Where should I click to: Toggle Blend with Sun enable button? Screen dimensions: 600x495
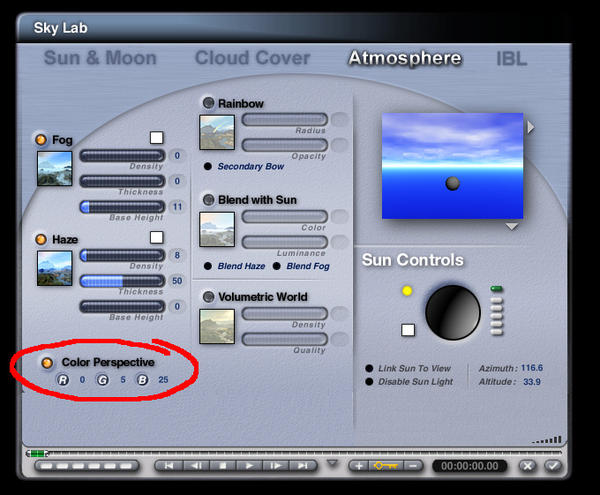pyautogui.click(x=209, y=200)
